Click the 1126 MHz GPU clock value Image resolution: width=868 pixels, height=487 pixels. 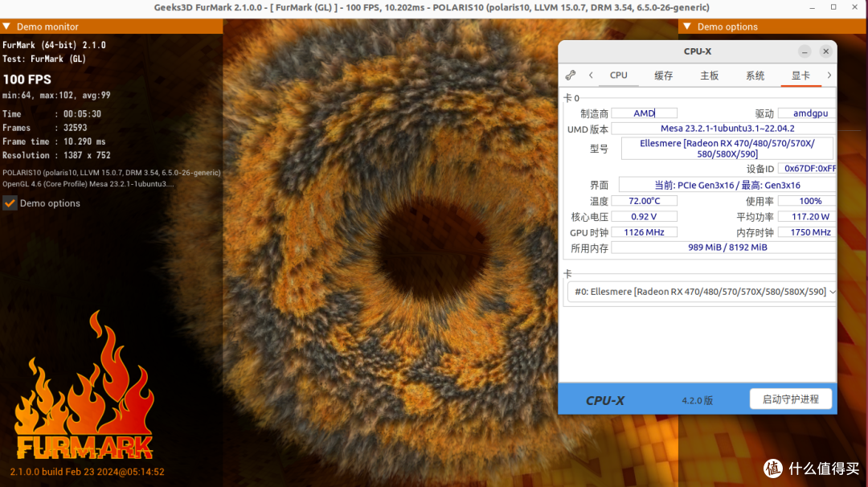644,232
